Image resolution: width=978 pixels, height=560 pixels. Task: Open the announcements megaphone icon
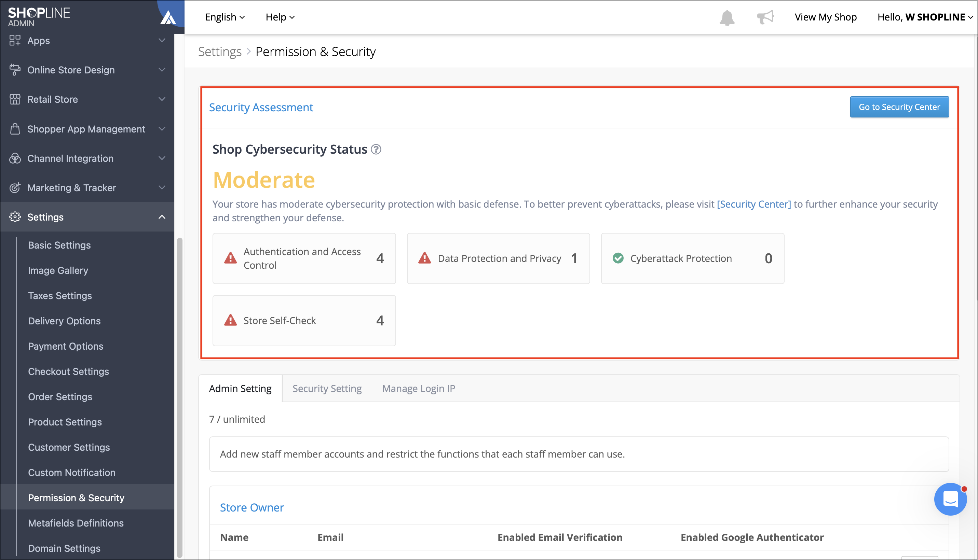click(765, 17)
